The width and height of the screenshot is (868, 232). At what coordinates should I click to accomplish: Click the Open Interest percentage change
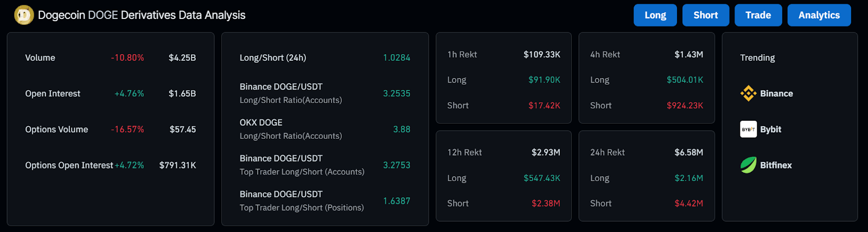(x=129, y=94)
